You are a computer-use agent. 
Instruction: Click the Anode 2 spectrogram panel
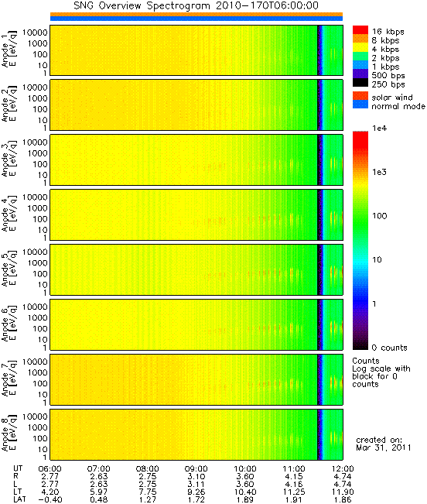point(196,105)
